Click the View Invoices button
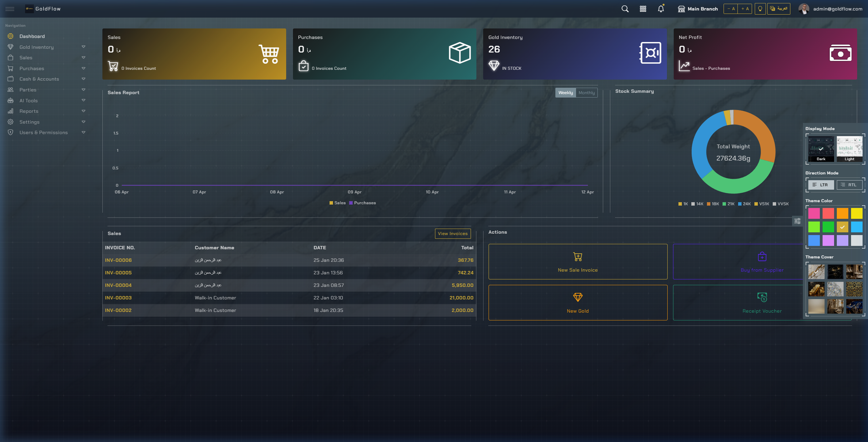 [x=453, y=233]
